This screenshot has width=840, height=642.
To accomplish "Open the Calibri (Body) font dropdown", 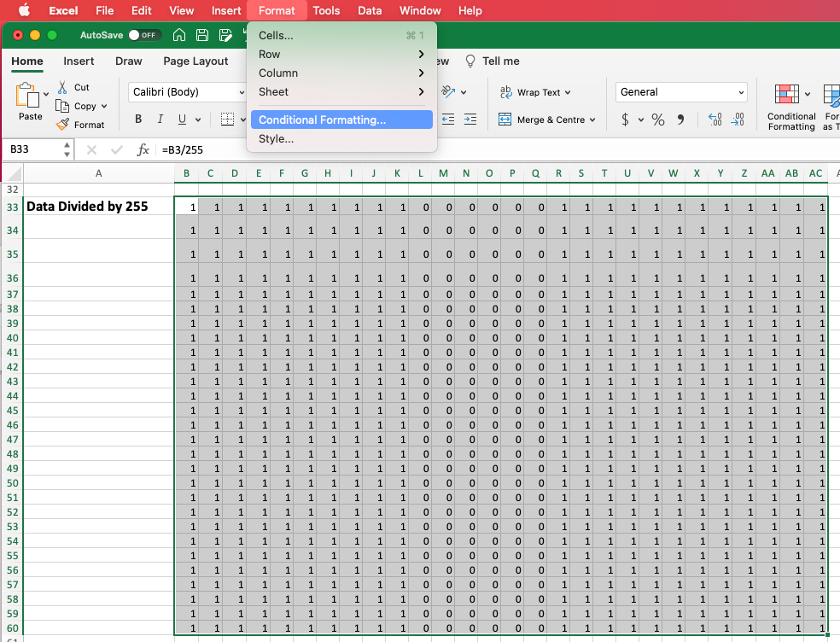I will pos(242,92).
